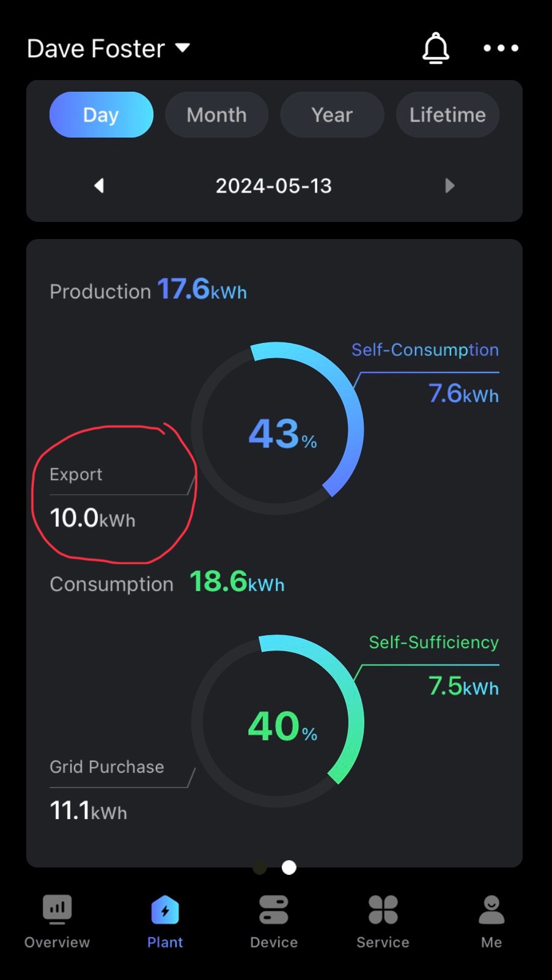This screenshot has width=552, height=980.
Task: Tap the 40% self-sufficiency ring gauge
Action: click(278, 721)
